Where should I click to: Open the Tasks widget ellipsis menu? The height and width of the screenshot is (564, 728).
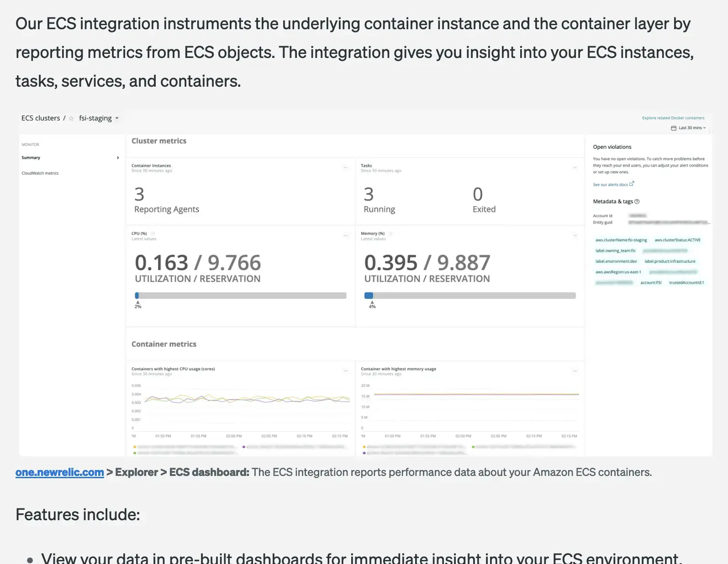(575, 167)
